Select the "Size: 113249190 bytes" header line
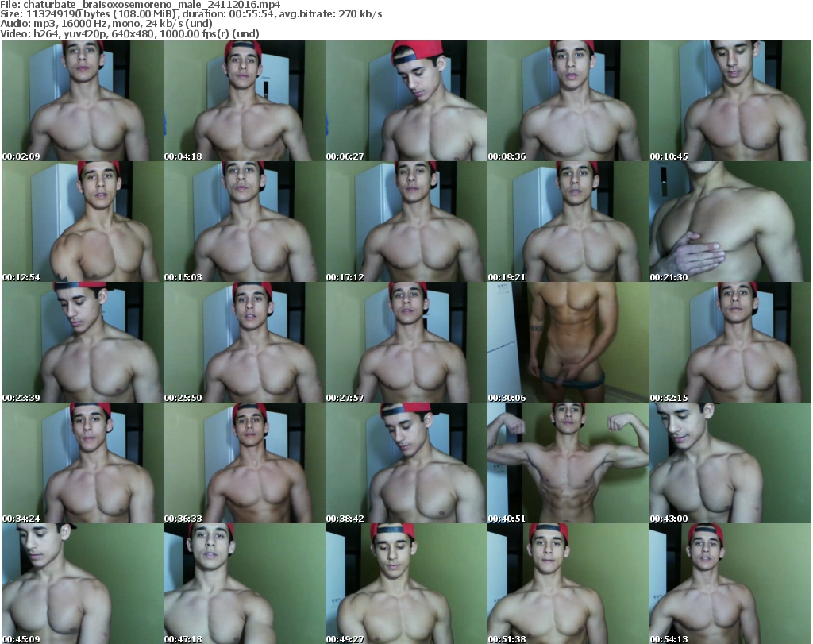813x644 pixels. tap(191, 14)
